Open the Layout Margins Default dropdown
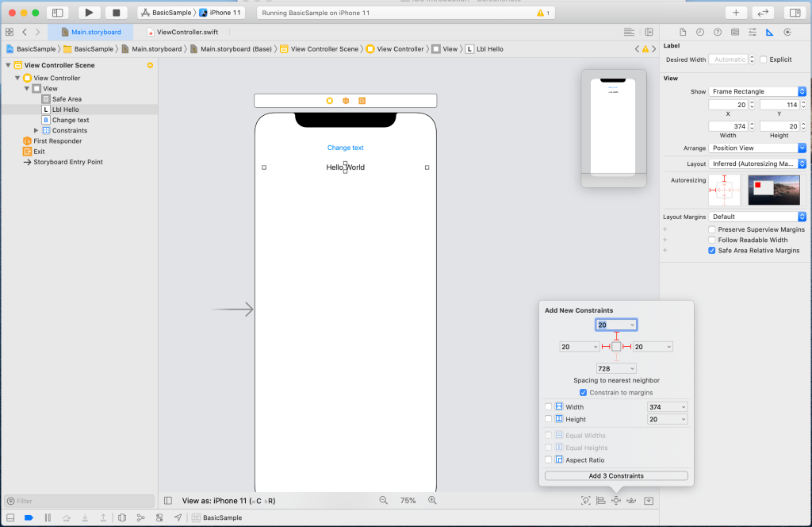 757,217
